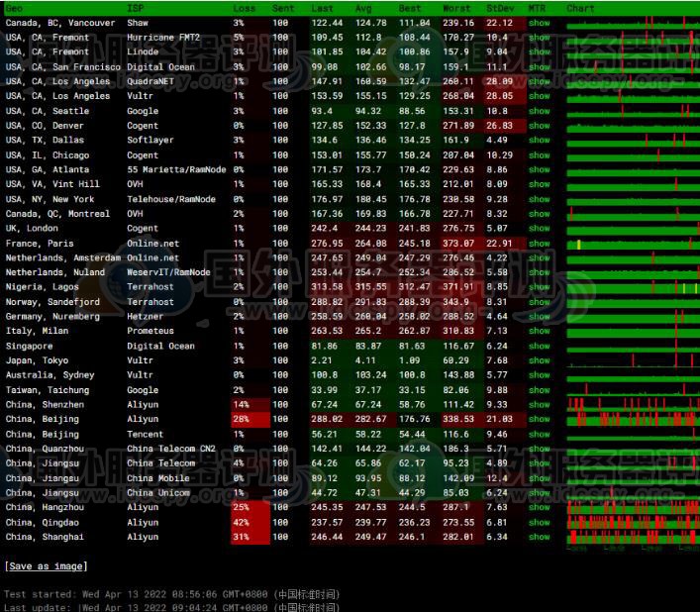This screenshot has width=700, height=612.
Task: Click the 28% loss cell for Beijing Aliyun
Action: pyautogui.click(x=250, y=419)
